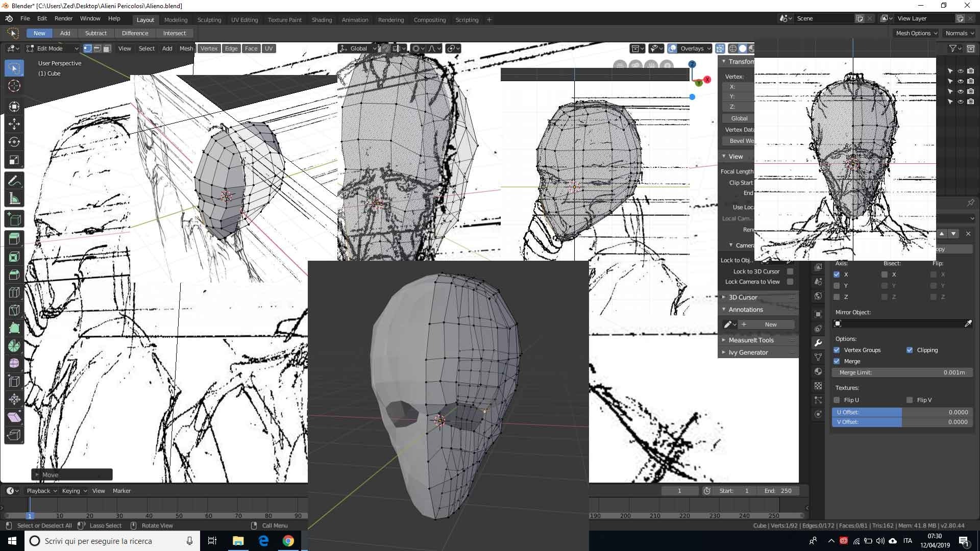The image size is (980, 551).
Task: Click the New button in Annotations
Action: (771, 324)
